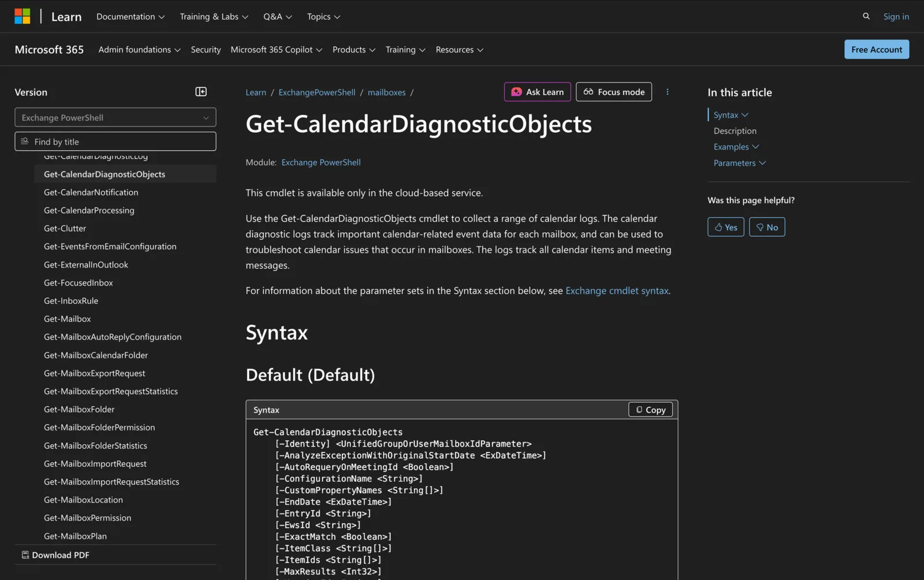Expand Examples in article navigation
The width and height of the screenshot is (924, 580).
click(736, 147)
